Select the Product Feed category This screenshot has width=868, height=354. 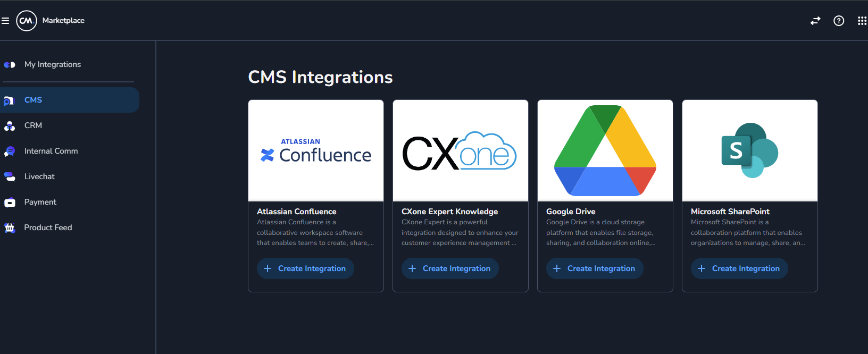(48, 227)
